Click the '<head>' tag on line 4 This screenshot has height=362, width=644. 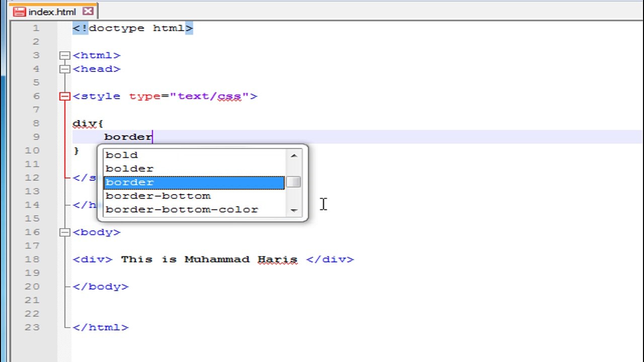pos(97,69)
